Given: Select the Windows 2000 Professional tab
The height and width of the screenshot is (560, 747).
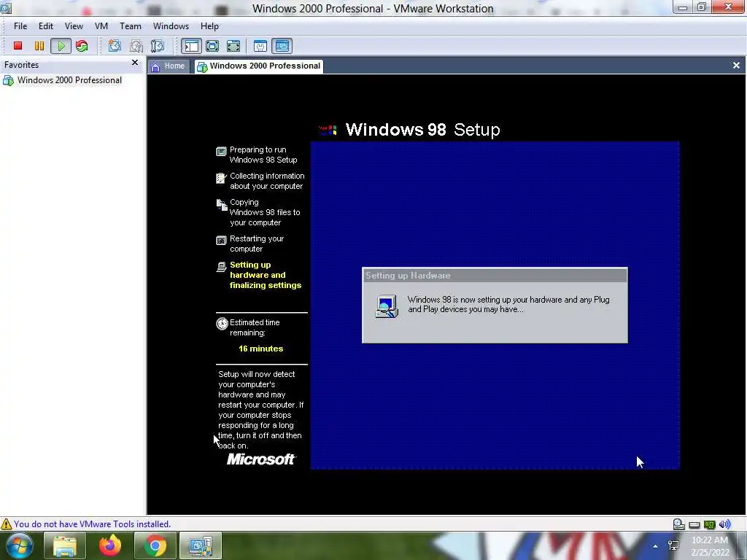Looking at the screenshot, I should 259,66.
